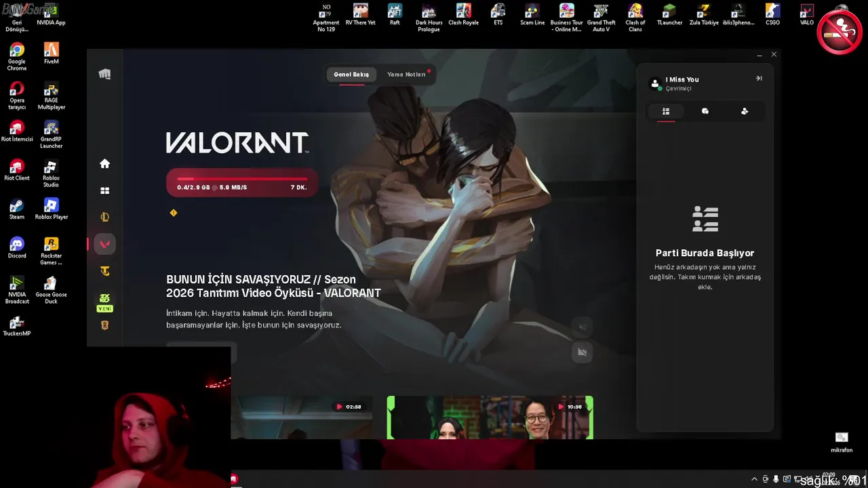868x488 pixels.
Task: Open Opera tarayıcı desktop shortcut
Action: [x=17, y=96]
